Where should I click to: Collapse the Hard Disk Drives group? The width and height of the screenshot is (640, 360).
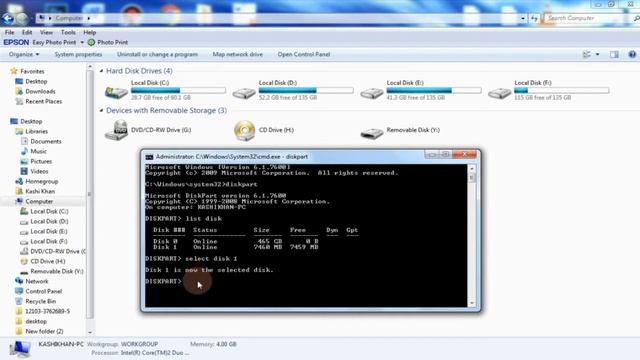tap(101, 71)
